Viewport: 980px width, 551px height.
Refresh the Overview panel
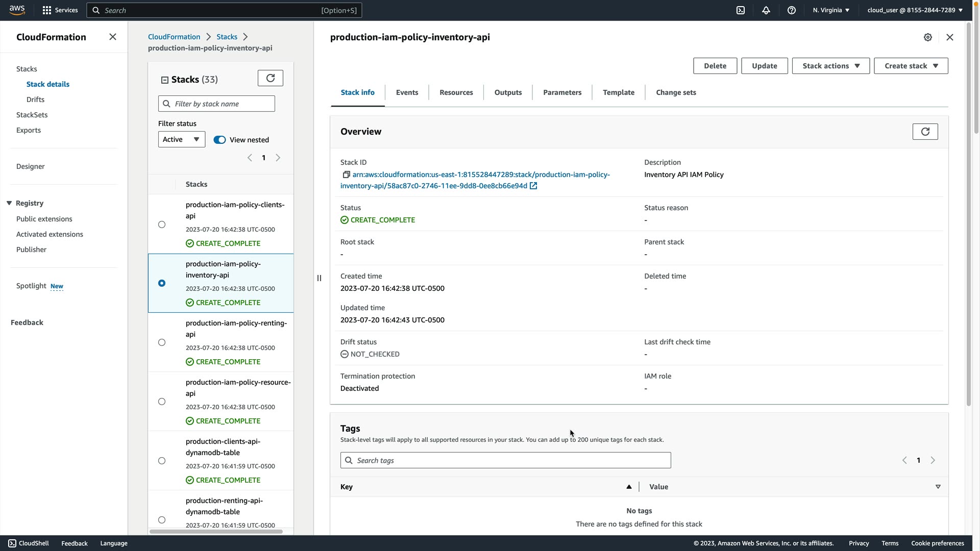tap(925, 132)
